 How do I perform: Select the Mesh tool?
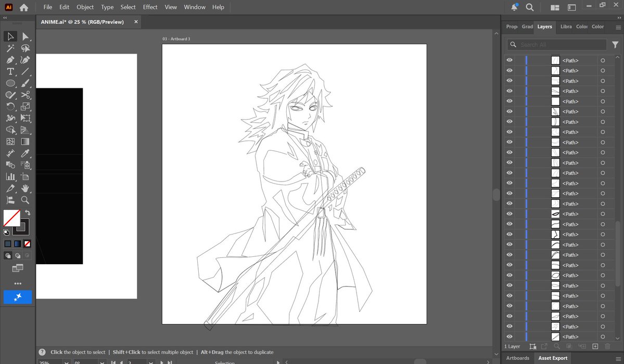click(x=10, y=141)
